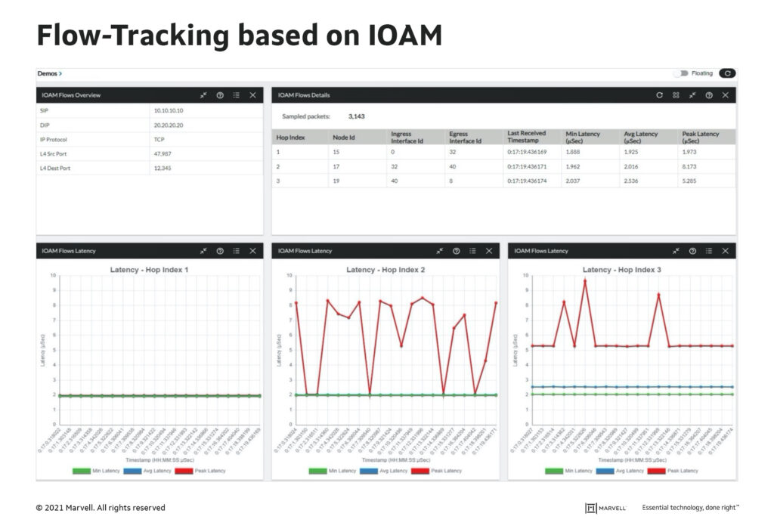774x532 pixels.
Task: Close the Hop Index 2 latency panel
Action: 489,251
